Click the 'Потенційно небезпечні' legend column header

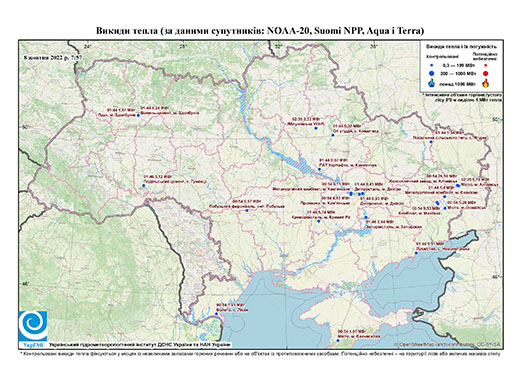click(x=485, y=56)
